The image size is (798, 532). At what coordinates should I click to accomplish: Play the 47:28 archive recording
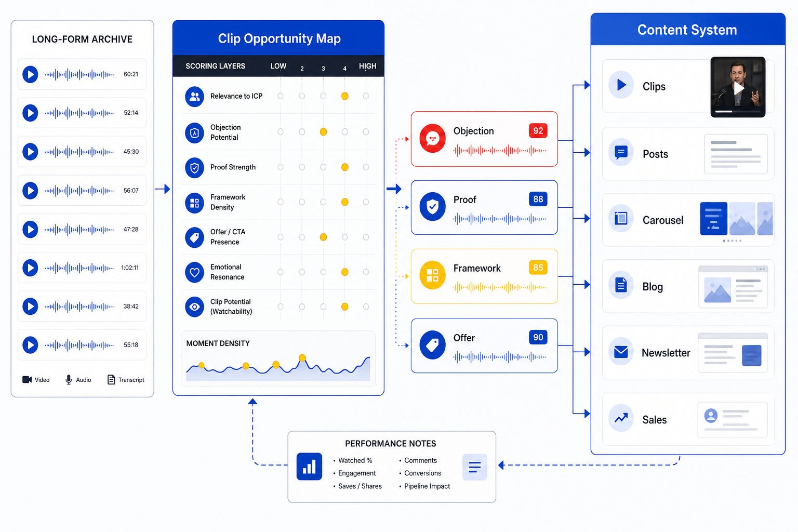pyautogui.click(x=30, y=229)
